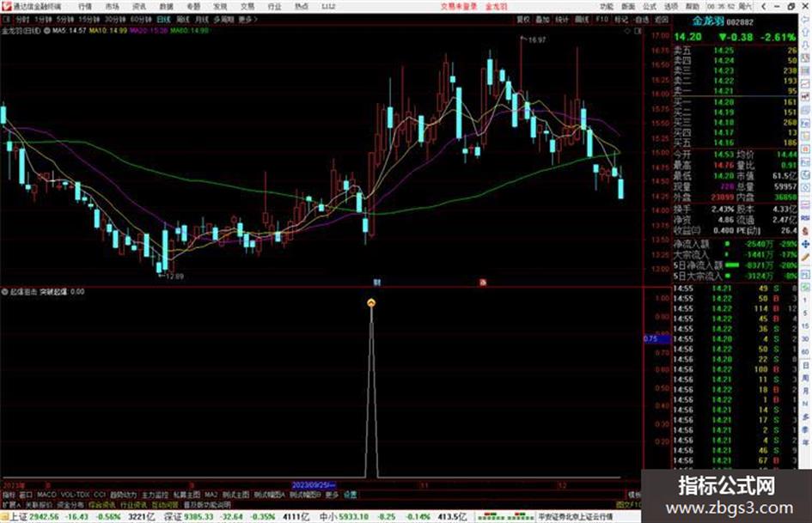Screen dimensions: 812x523
Task: Click the blue info marker below chart
Action: (377, 283)
